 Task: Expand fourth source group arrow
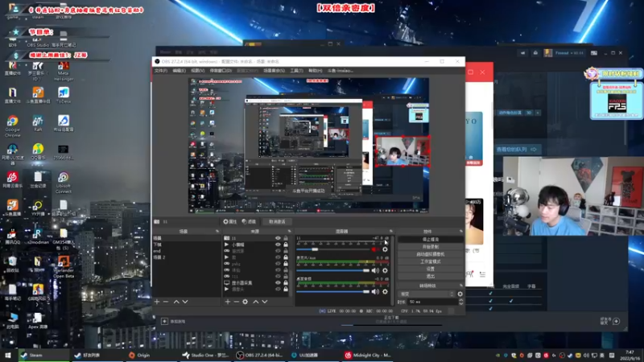point(227,257)
